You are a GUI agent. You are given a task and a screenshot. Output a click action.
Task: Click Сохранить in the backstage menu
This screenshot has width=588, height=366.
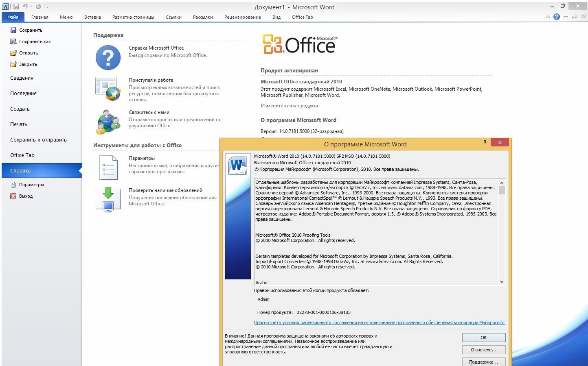tap(26, 30)
